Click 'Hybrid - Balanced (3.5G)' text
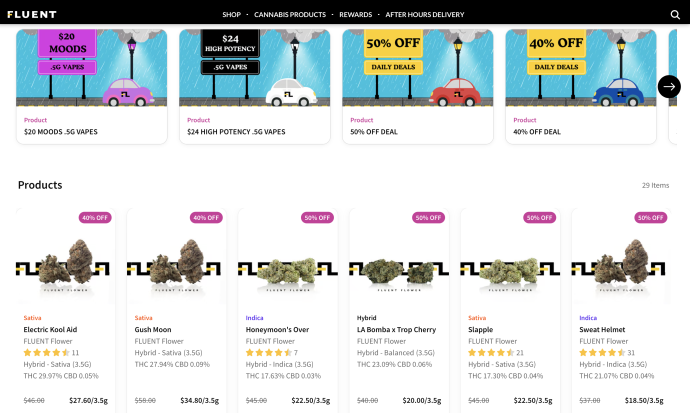Viewport: 690px width, 413px height. (396, 353)
